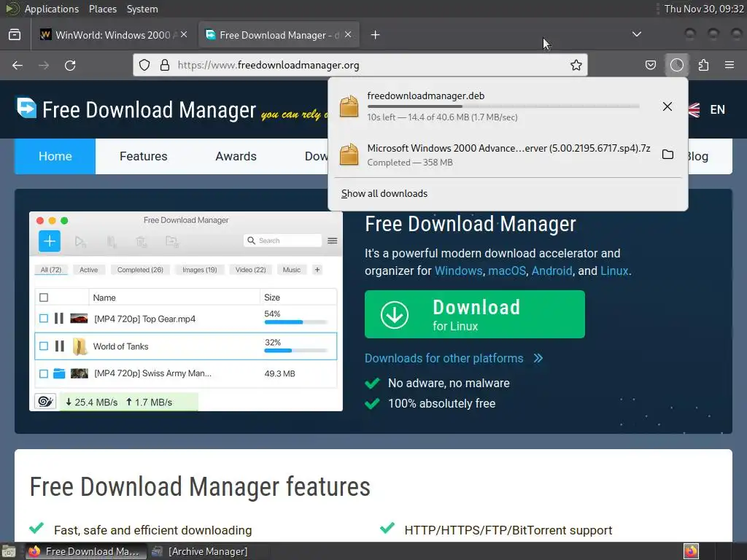
Task: Open the extensions puzzle icon
Action: pos(703,65)
